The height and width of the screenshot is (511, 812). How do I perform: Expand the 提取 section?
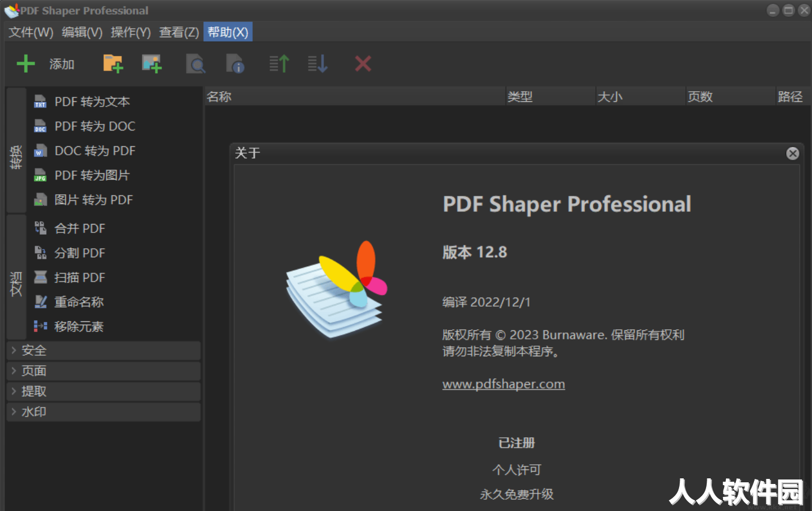(x=104, y=391)
